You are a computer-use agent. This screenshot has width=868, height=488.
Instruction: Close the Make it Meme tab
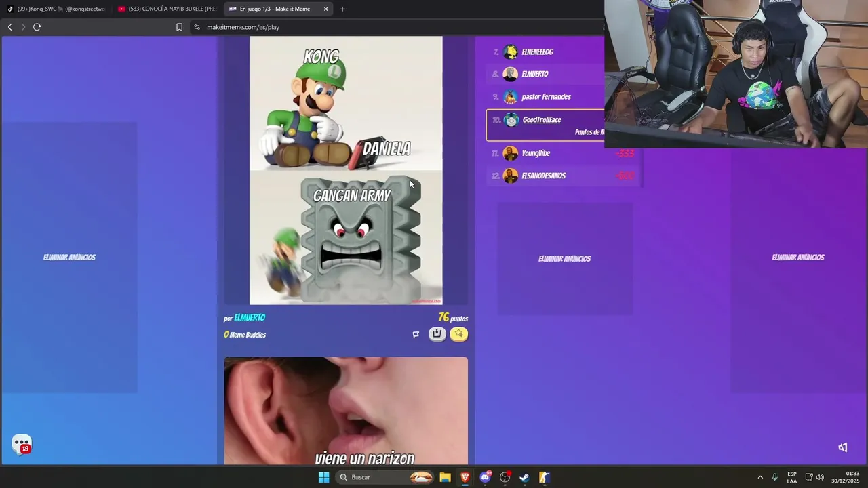pyautogui.click(x=326, y=9)
